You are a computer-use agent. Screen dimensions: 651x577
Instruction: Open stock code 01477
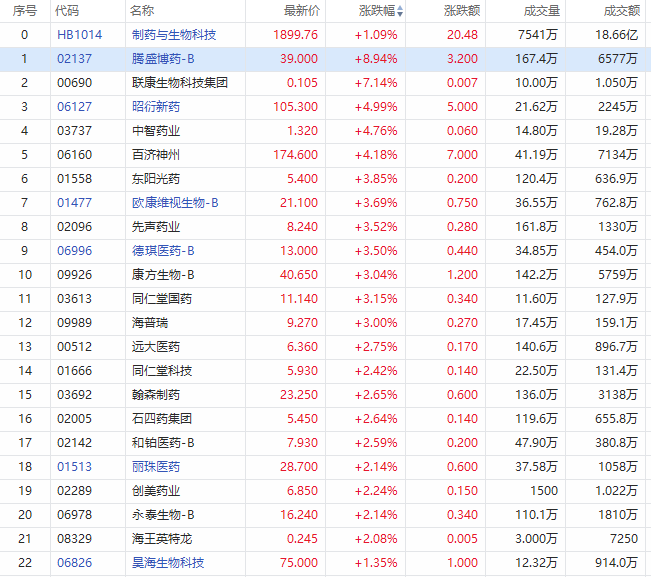click(74, 203)
